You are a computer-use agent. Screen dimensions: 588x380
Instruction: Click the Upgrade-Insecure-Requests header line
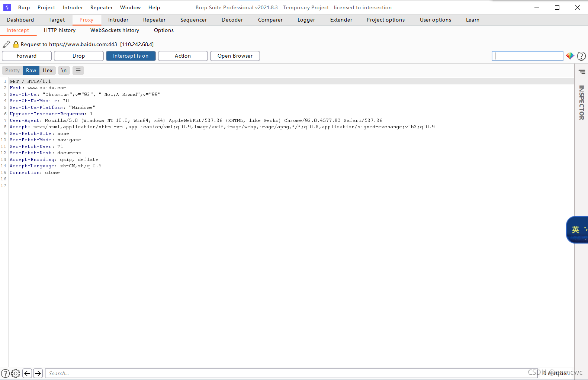(51, 114)
